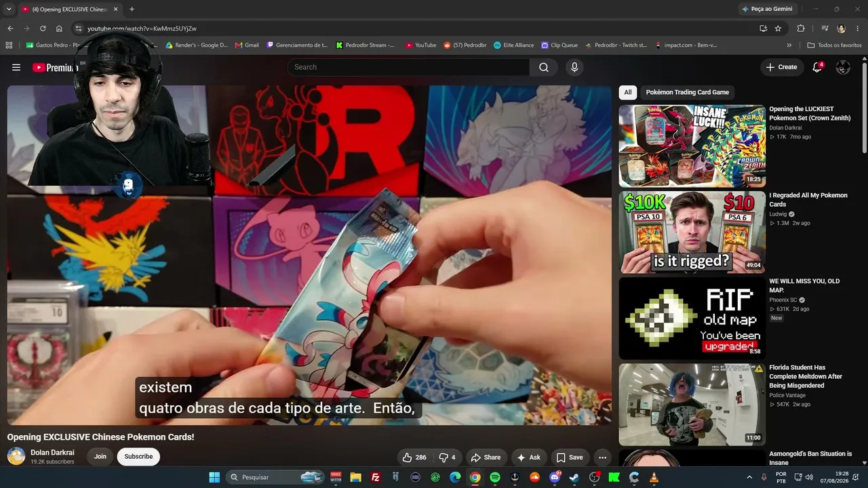Open Discord from the taskbar
Viewport: 868px width, 488px height.
(555, 477)
